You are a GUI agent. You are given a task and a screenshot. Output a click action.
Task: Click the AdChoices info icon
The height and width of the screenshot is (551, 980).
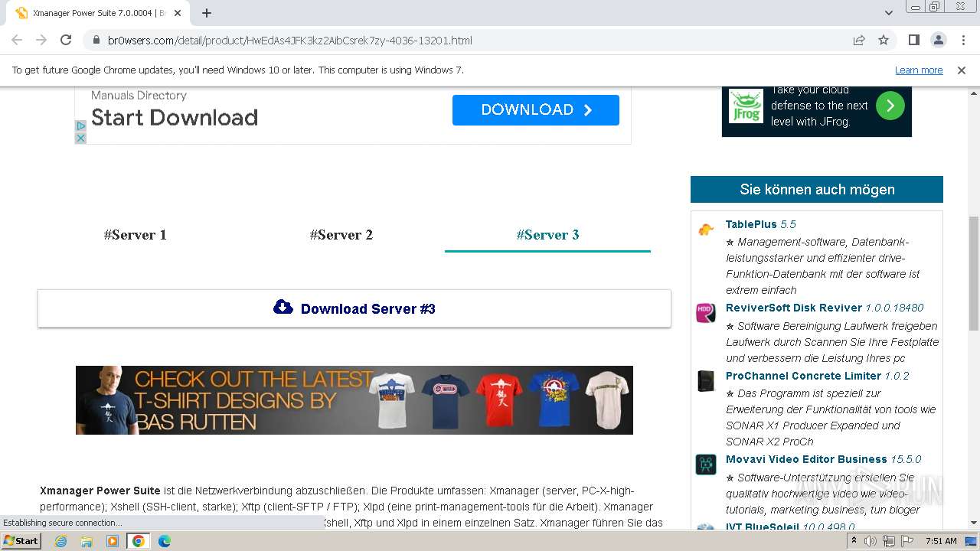(x=80, y=126)
